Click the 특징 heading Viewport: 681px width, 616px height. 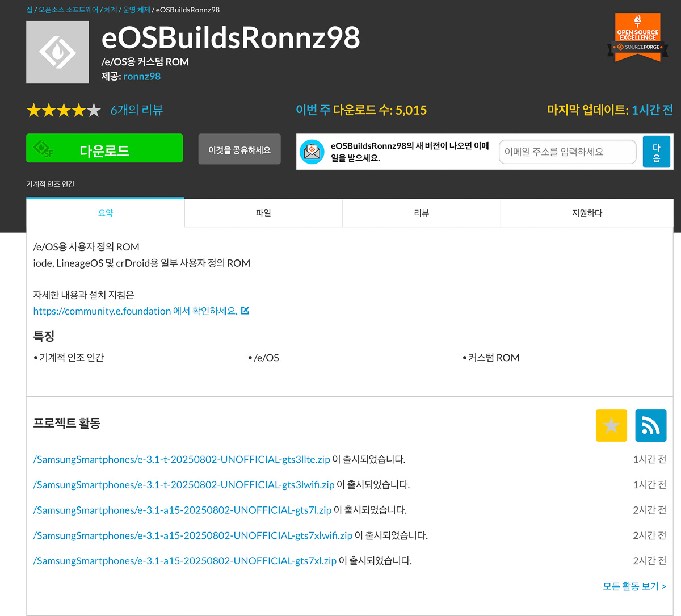tap(44, 336)
